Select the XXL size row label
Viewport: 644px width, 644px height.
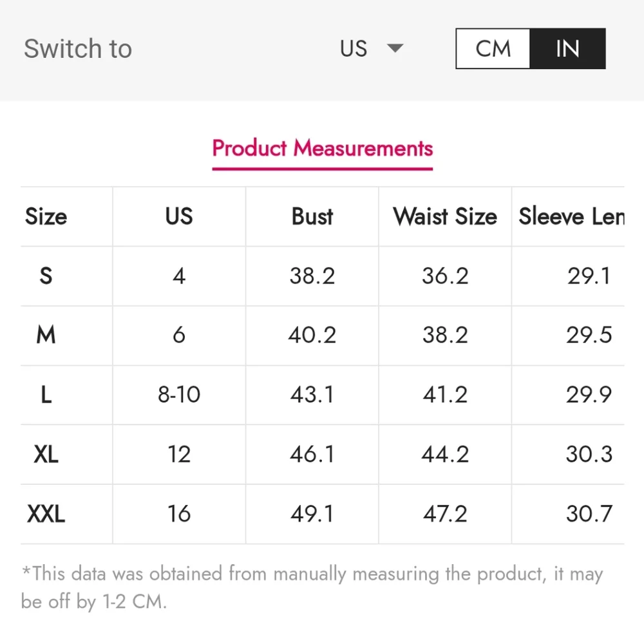pos(46,514)
